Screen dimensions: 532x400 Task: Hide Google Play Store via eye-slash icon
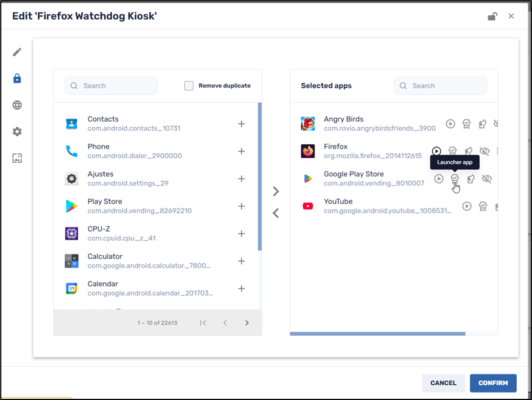486,178
